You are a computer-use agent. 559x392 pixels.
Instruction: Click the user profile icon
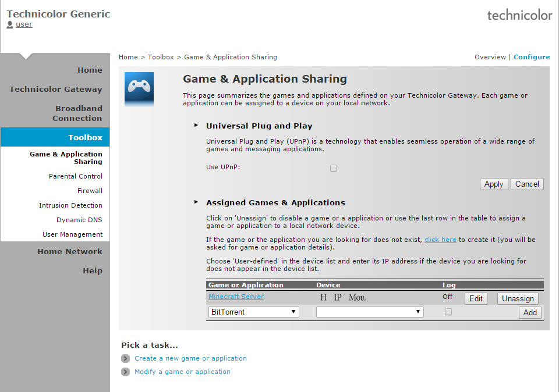tap(10, 25)
